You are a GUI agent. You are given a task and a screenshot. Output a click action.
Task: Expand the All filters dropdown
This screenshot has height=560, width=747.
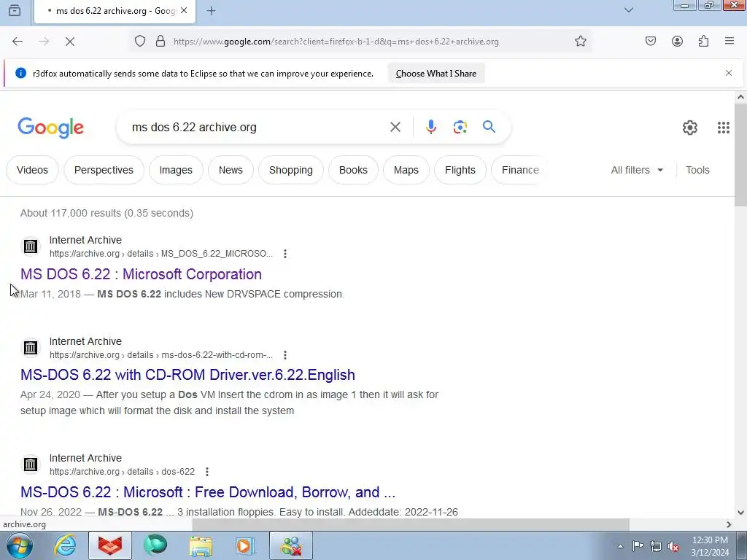[637, 170]
